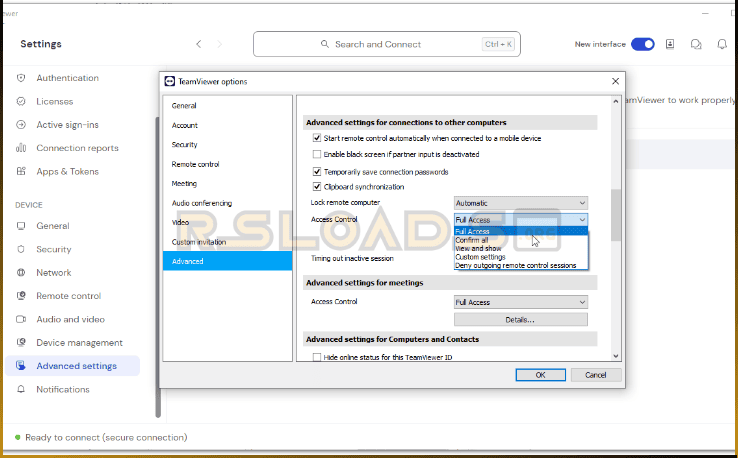The width and height of the screenshot is (738, 458).
Task: Open Device management settings page
Action: coord(80,343)
